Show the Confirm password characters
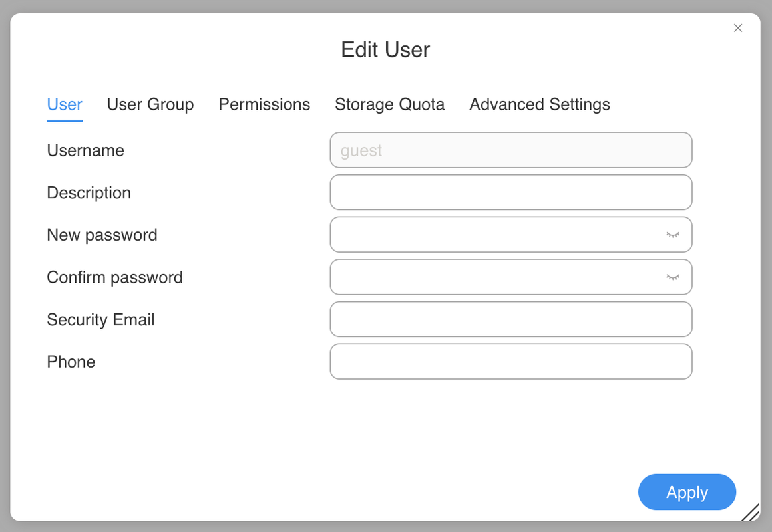 tap(673, 277)
